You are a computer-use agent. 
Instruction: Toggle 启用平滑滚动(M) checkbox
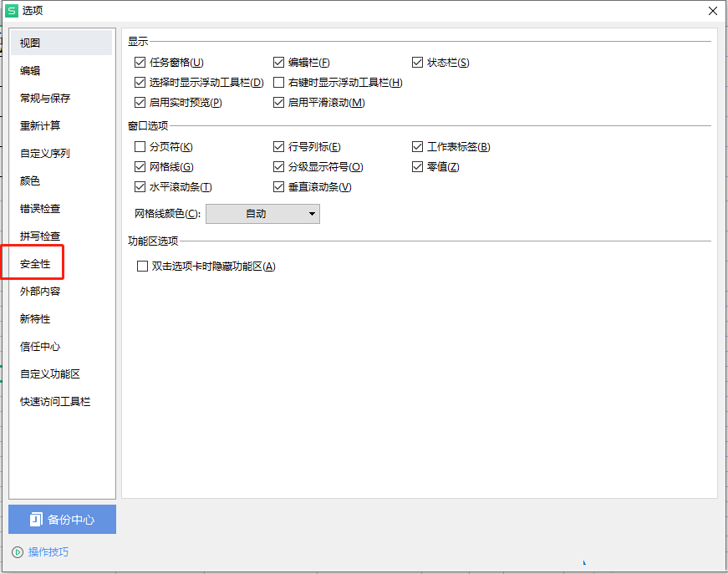(x=278, y=102)
